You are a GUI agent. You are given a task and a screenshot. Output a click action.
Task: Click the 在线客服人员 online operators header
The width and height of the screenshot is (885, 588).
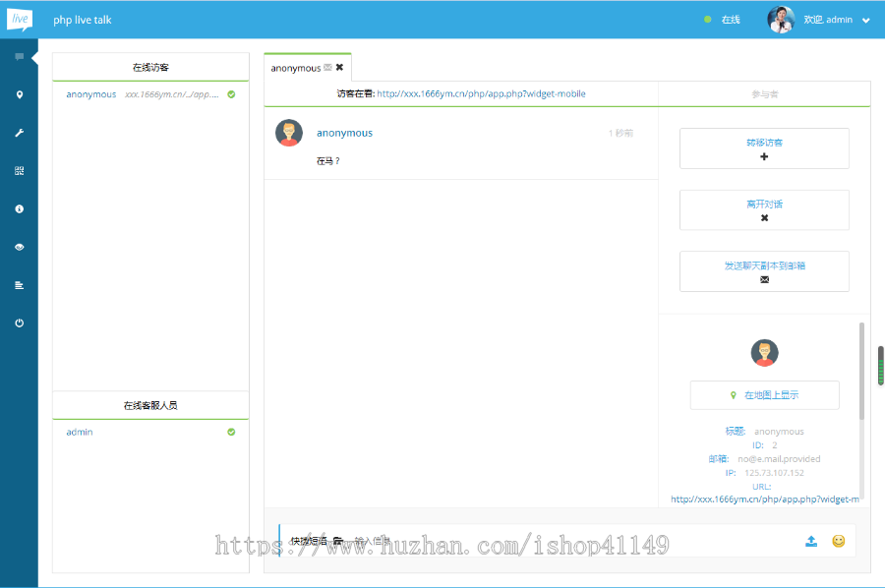tap(150, 405)
